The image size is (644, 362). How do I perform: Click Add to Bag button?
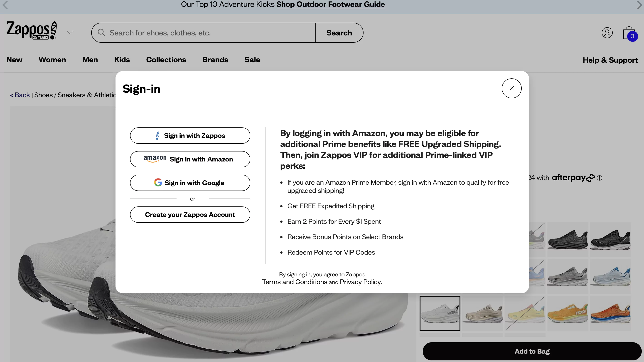click(x=532, y=351)
